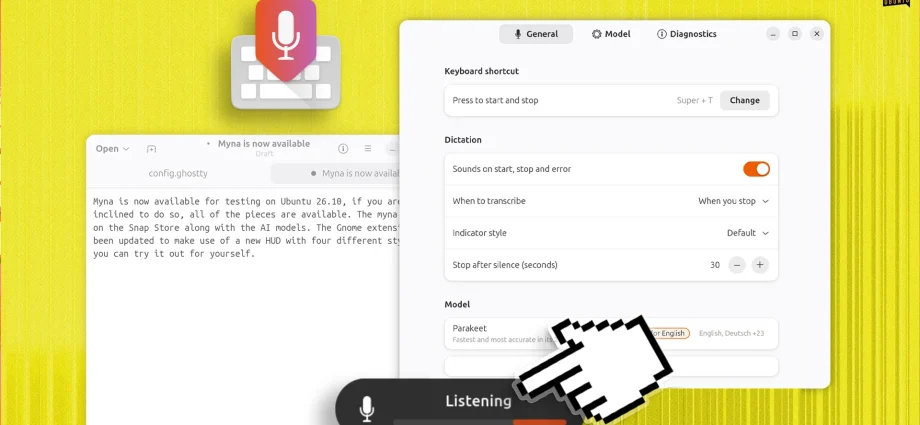Image resolution: width=920 pixels, height=425 pixels.
Task: Open the When to transcribe dropdown
Action: (x=733, y=201)
